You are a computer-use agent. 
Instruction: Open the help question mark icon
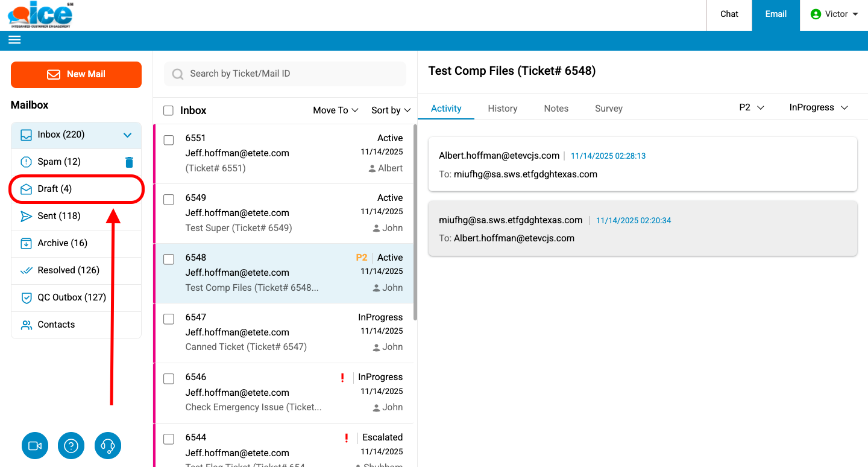click(71, 446)
